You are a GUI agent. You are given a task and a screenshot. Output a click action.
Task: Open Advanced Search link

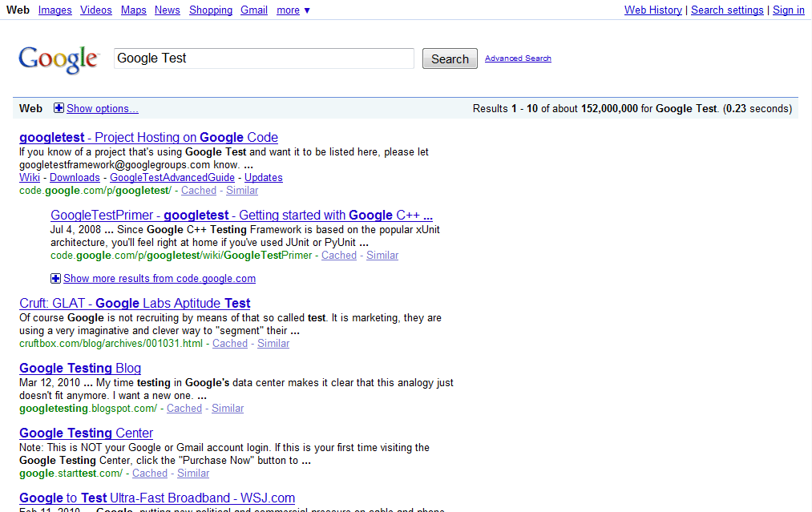coord(518,58)
